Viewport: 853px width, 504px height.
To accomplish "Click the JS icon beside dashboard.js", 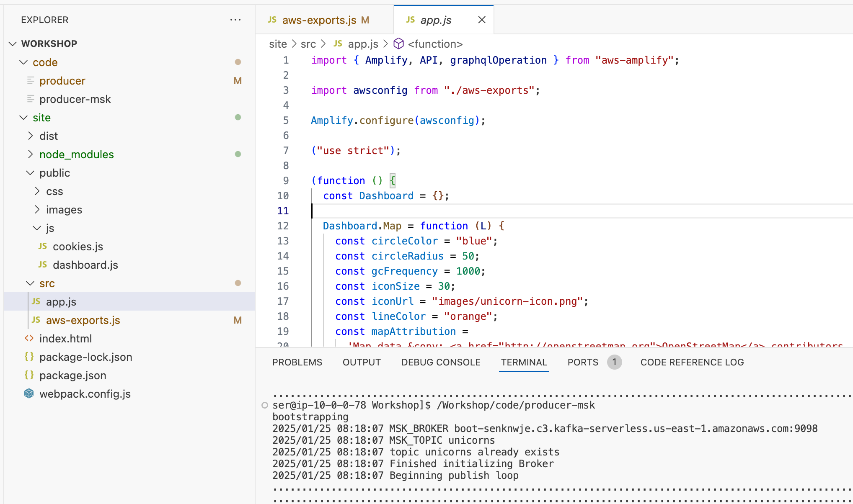I will point(43,265).
